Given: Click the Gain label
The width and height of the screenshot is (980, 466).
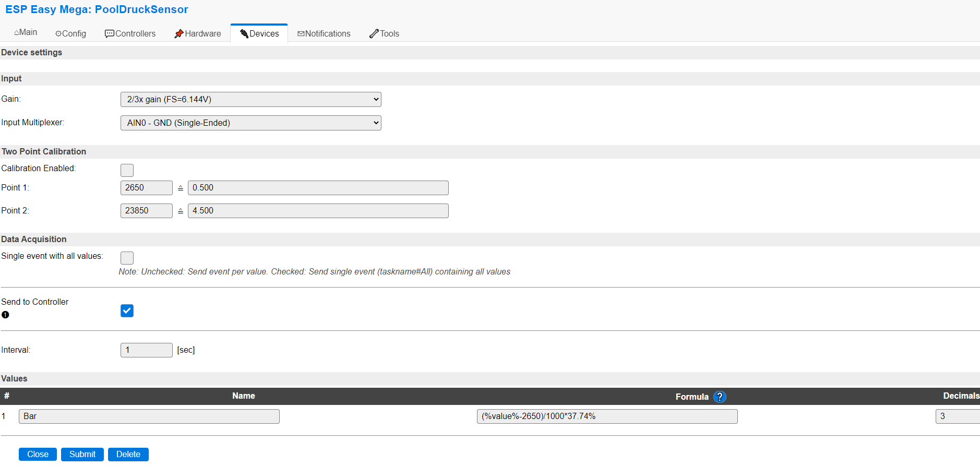Looking at the screenshot, I should click(11, 99).
